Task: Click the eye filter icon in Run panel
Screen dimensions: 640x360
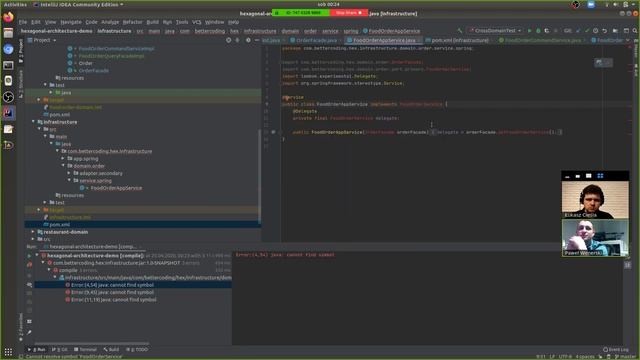Action: point(29,284)
